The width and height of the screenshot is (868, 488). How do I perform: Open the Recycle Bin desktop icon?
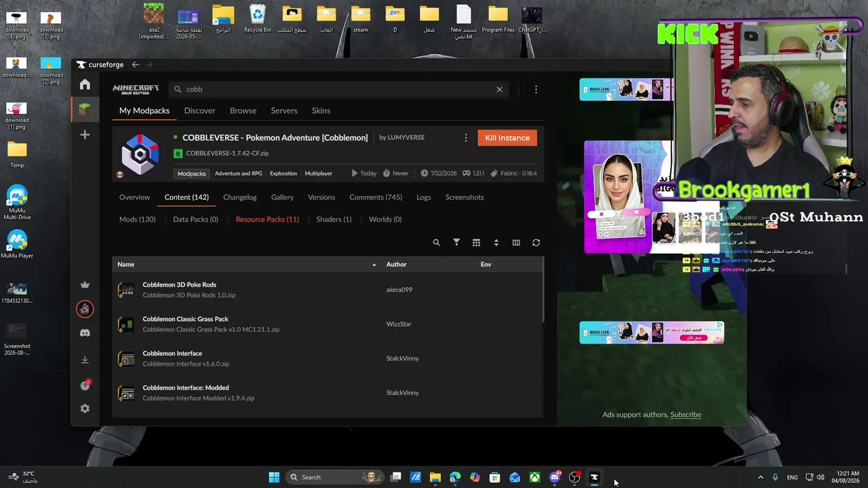coord(258,19)
